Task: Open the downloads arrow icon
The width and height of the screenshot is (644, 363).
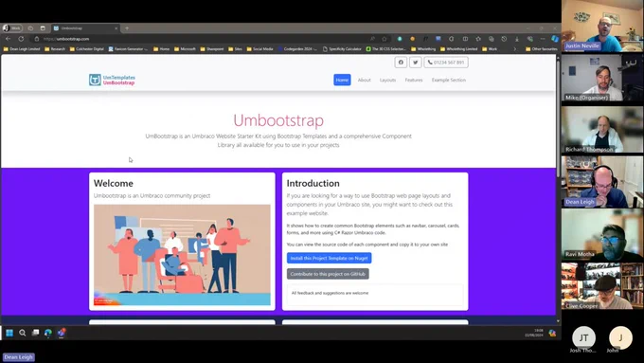Action: point(517,39)
